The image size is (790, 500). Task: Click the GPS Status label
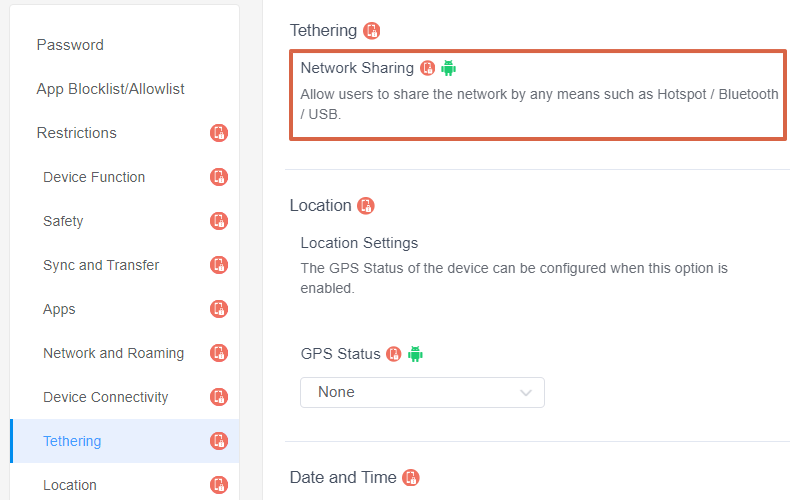tap(341, 354)
